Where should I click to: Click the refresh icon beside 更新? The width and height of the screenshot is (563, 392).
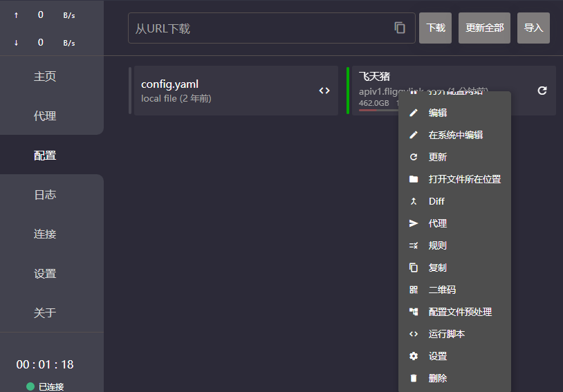tap(414, 157)
